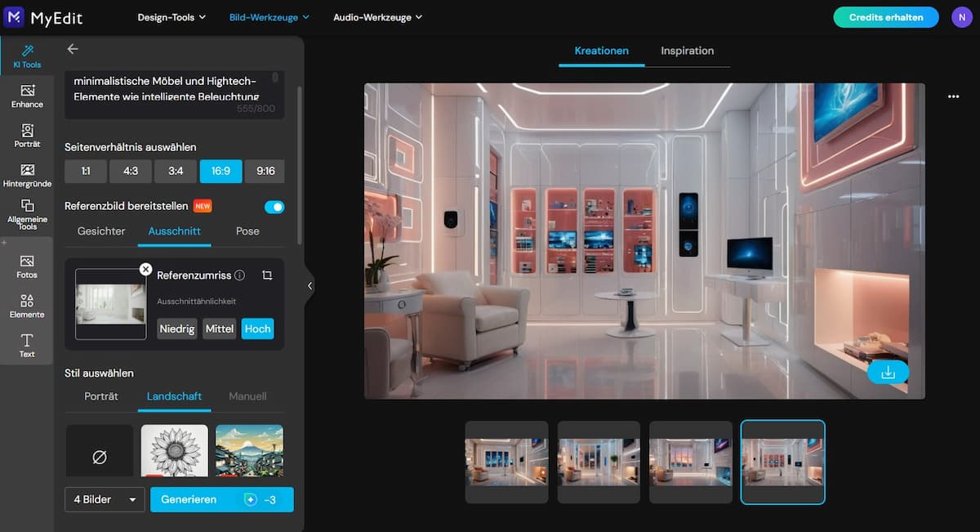Select the third generated thumbnail
This screenshot has height=532, width=980.
pyautogui.click(x=691, y=462)
